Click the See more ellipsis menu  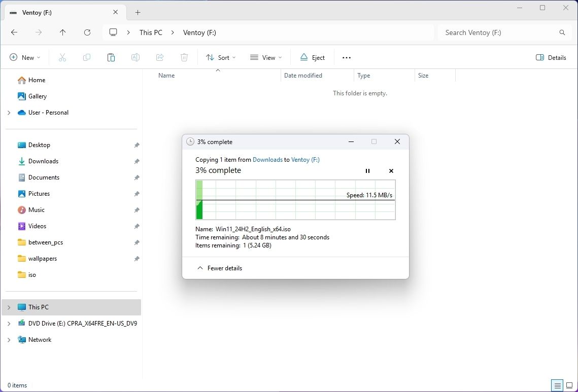point(346,57)
